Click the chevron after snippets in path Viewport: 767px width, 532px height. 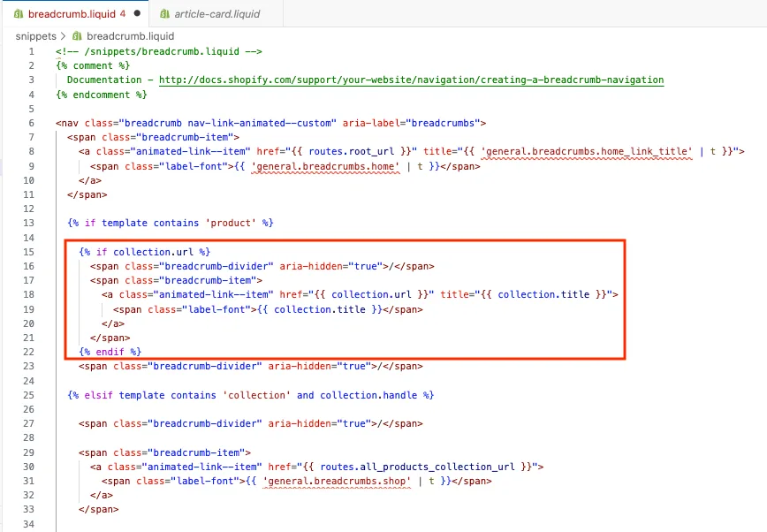[x=63, y=36]
